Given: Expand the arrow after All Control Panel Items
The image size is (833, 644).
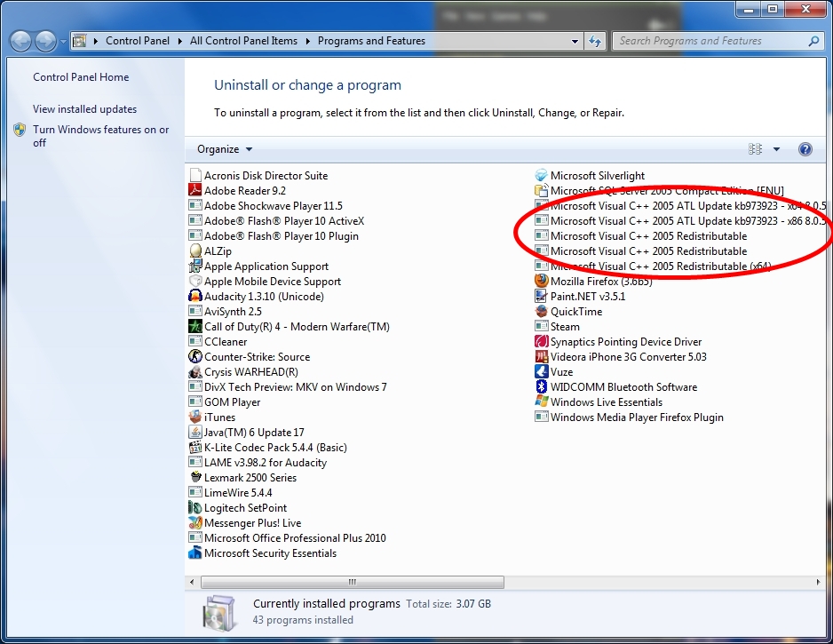Looking at the screenshot, I should [307, 41].
